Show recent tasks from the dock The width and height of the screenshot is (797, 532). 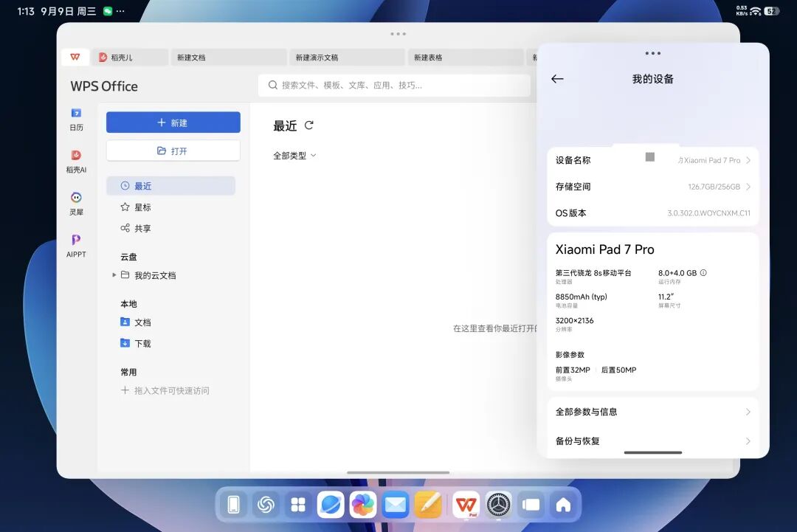pyautogui.click(x=531, y=505)
